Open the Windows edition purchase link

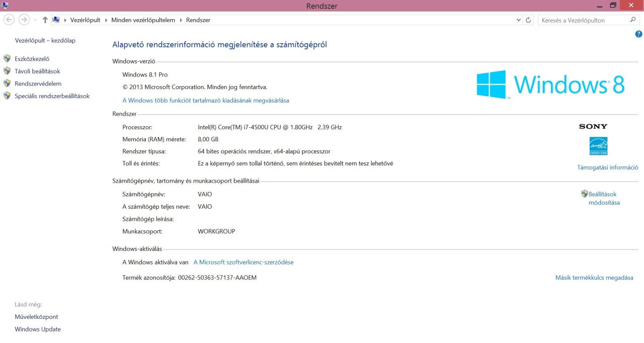point(206,101)
